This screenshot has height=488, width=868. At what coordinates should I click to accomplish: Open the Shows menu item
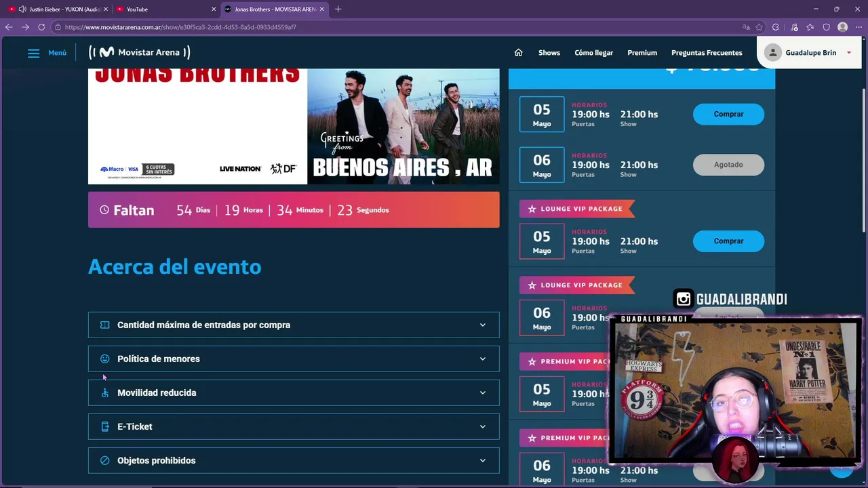[x=549, y=53]
